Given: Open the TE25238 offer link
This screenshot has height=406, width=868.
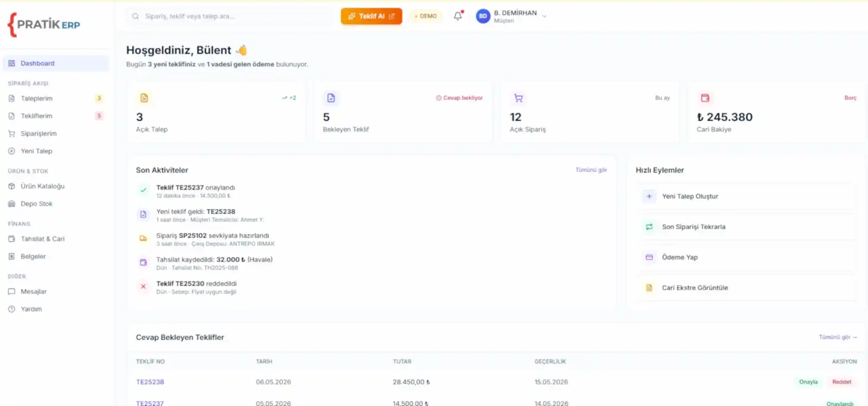Looking at the screenshot, I should pyautogui.click(x=150, y=382).
